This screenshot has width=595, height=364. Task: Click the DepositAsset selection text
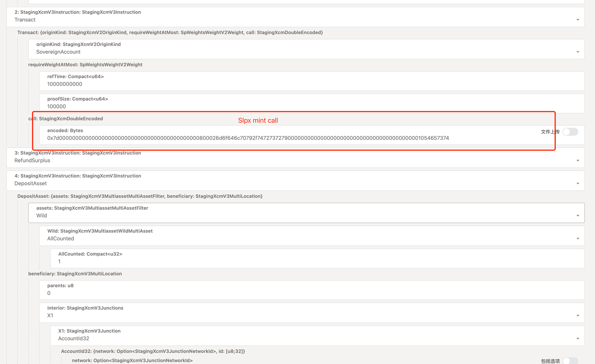[31, 183]
